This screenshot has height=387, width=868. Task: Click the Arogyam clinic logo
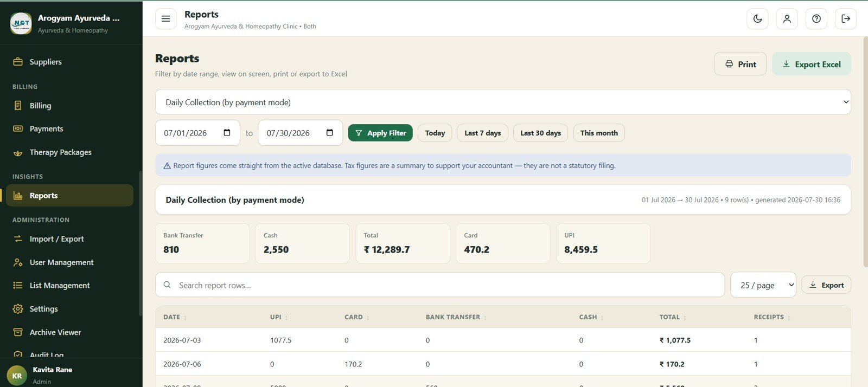point(21,23)
